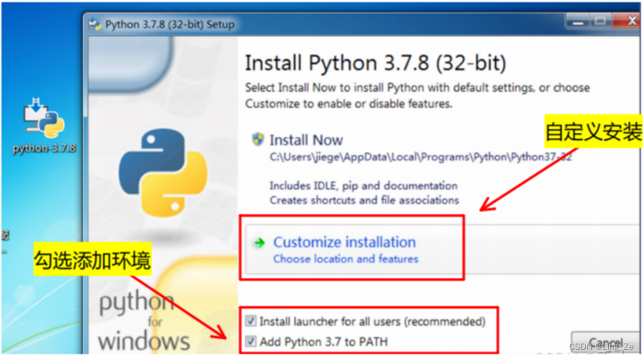Image resolution: width=644 pixels, height=358 pixels.
Task: Click the 'Choose location and features' subtitle
Action: [x=346, y=259]
